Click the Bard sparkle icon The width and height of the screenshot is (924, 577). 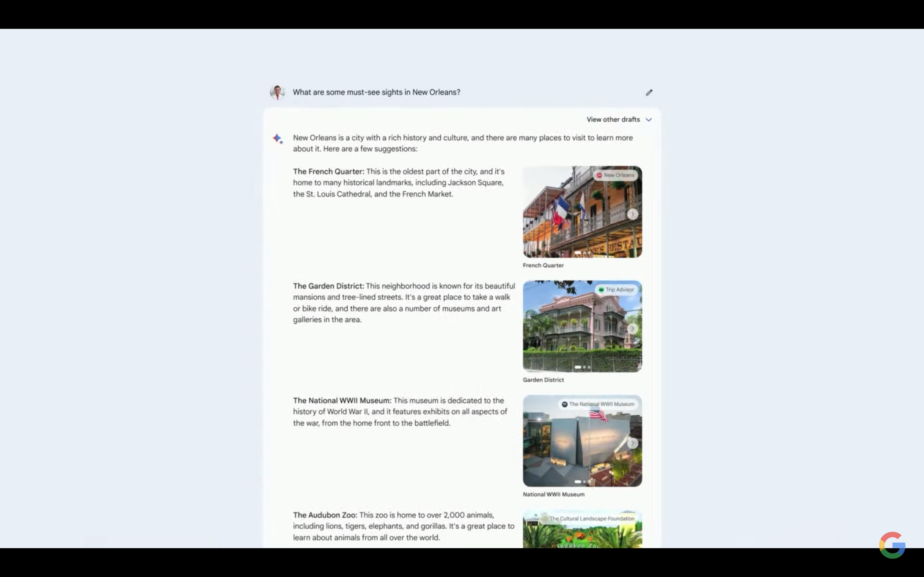[278, 138]
